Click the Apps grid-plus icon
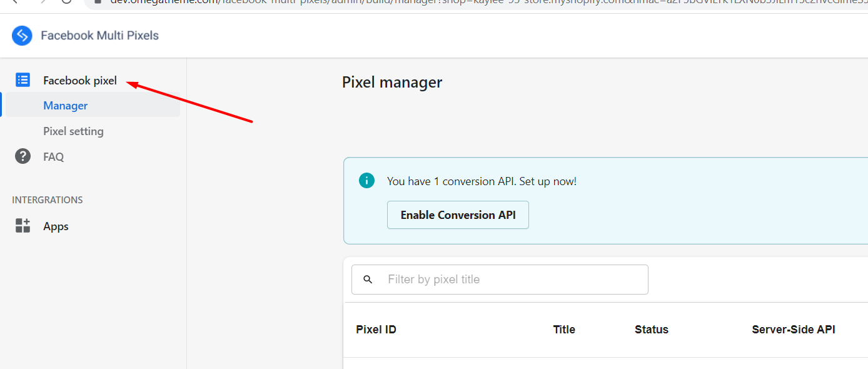868x369 pixels. click(x=23, y=226)
